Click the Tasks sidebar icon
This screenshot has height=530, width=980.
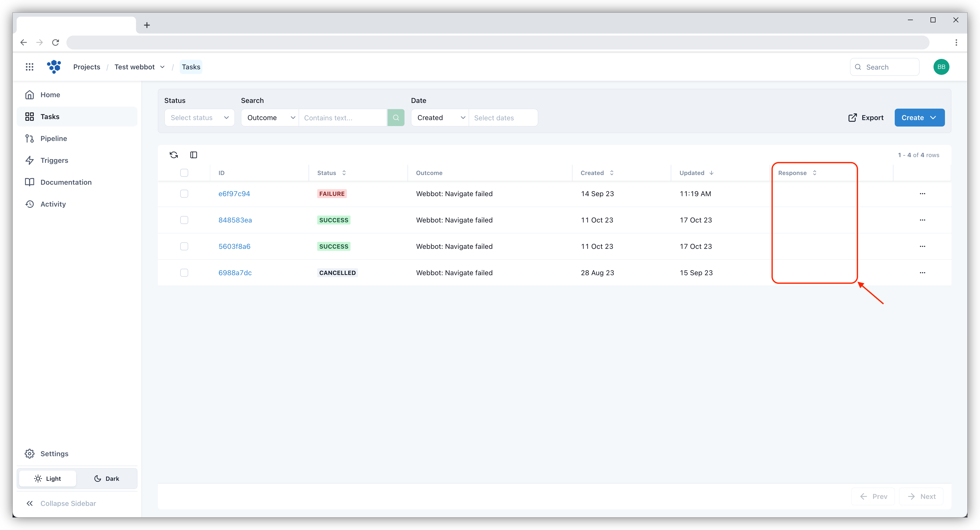click(30, 116)
